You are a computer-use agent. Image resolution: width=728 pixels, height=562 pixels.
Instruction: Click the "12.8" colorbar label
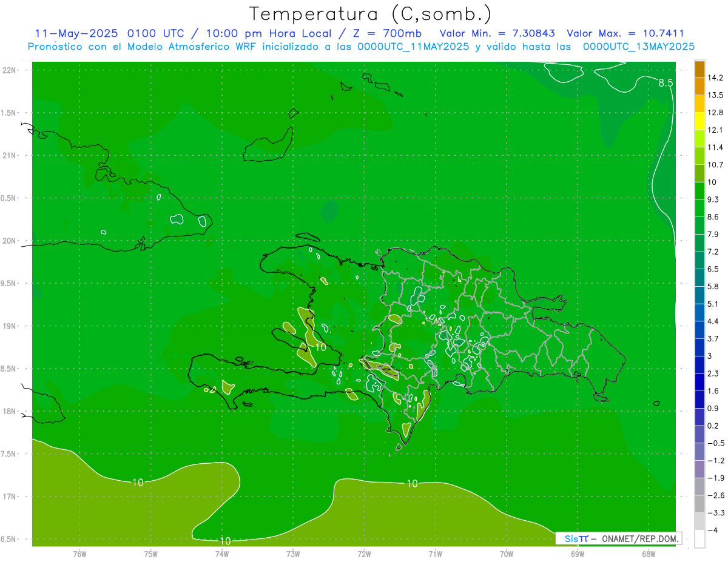[715, 113]
